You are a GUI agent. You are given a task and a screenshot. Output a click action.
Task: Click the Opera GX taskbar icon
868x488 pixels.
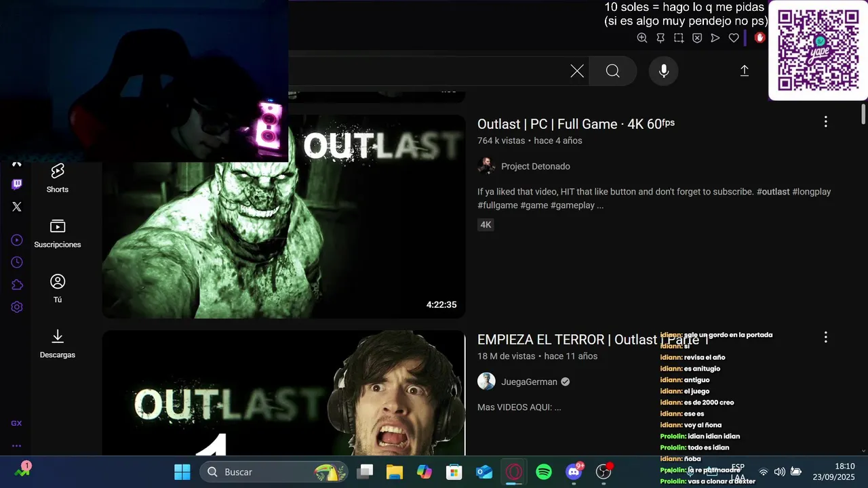[x=514, y=472]
